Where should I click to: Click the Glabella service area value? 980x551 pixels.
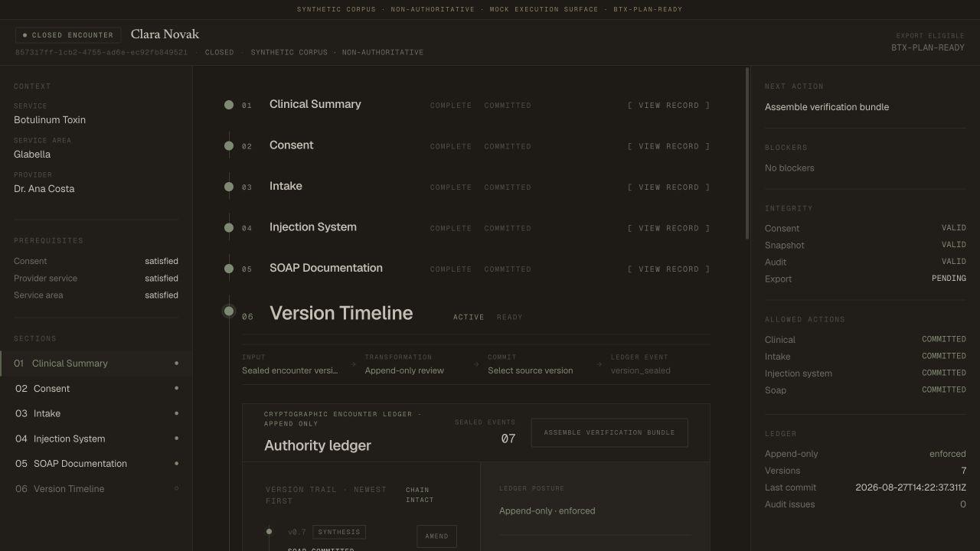point(32,155)
